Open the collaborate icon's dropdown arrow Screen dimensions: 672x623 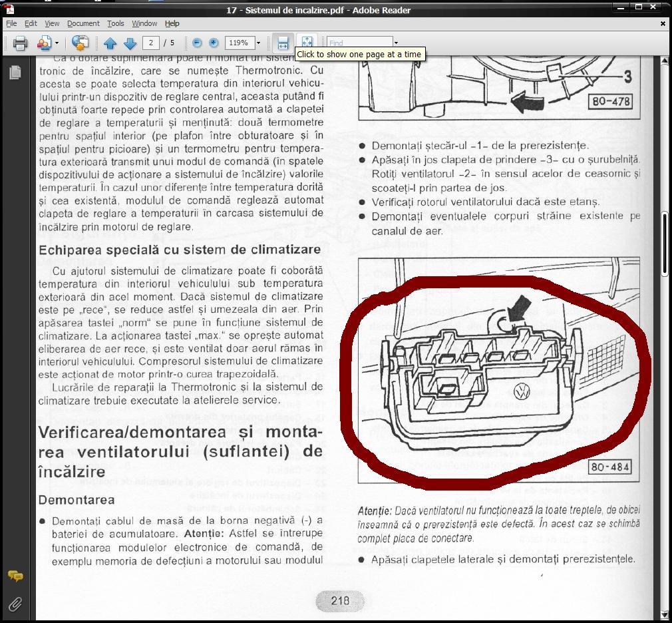(57, 43)
